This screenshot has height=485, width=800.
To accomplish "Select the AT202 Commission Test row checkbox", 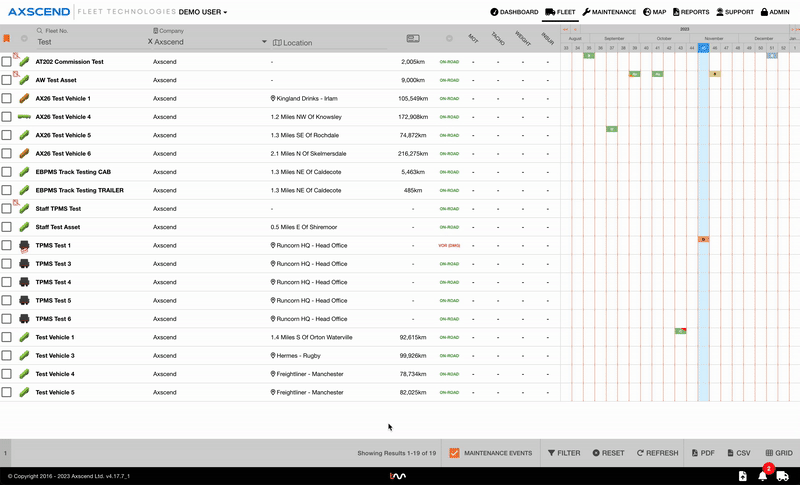I will [7, 61].
